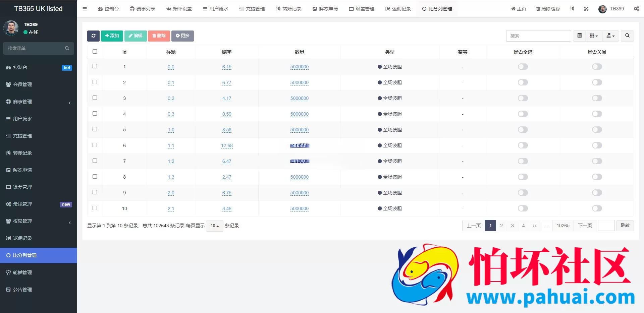Go to 主页 home in the header
The height and width of the screenshot is (313, 644).
coord(519,9)
